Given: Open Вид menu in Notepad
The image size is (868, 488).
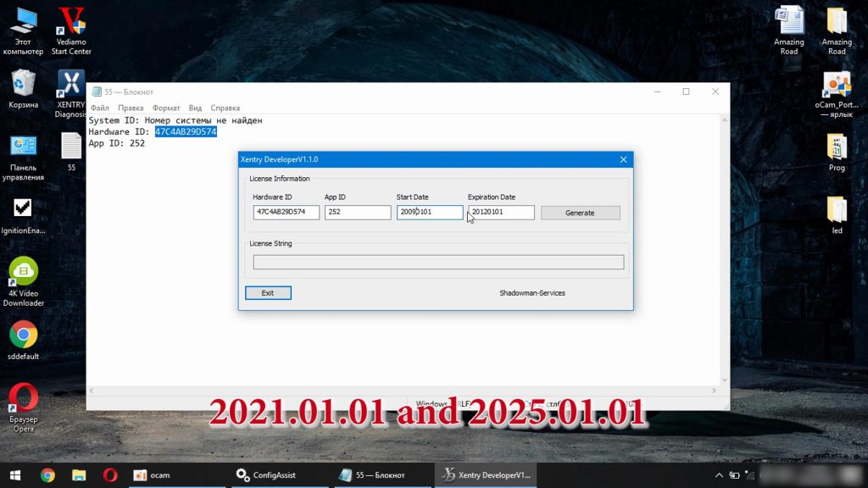Looking at the screenshot, I should (195, 108).
